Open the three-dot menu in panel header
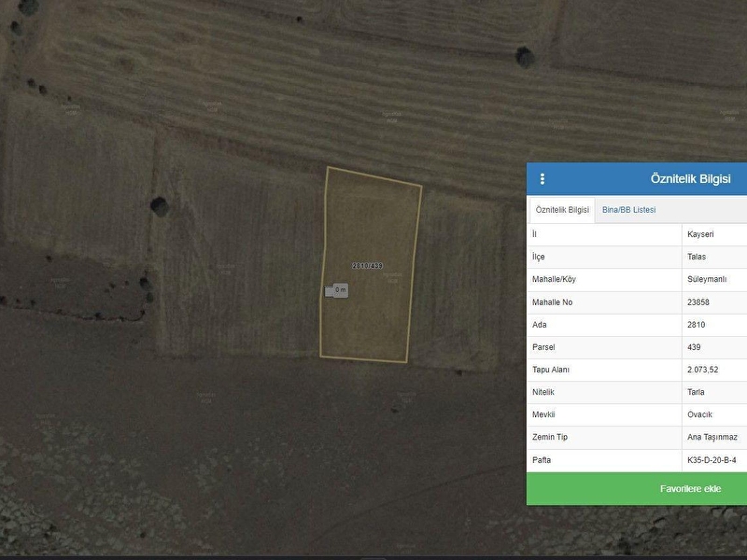 pos(543,178)
